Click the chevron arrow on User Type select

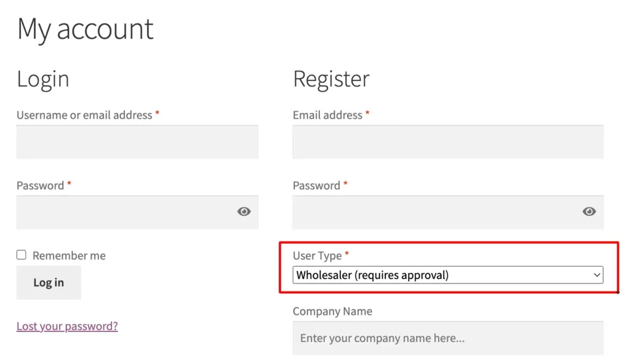(597, 275)
